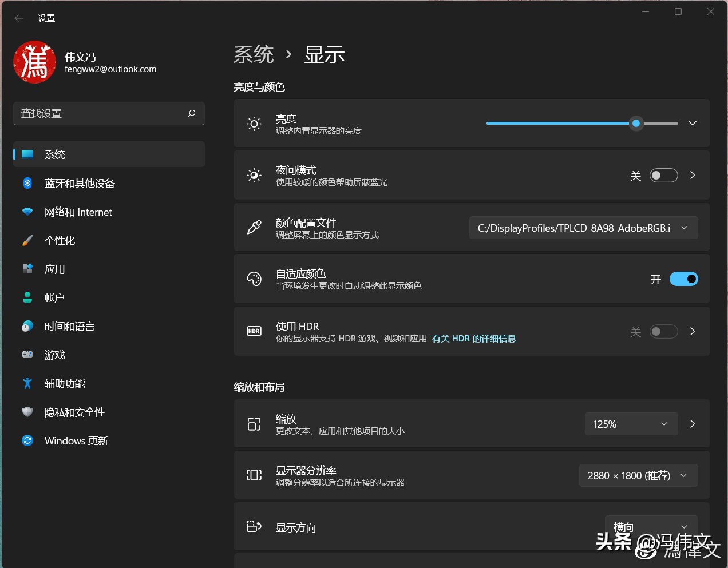The width and height of the screenshot is (728, 568).
Task: Select the 隐私和安全性 shield icon
Action: point(27,412)
